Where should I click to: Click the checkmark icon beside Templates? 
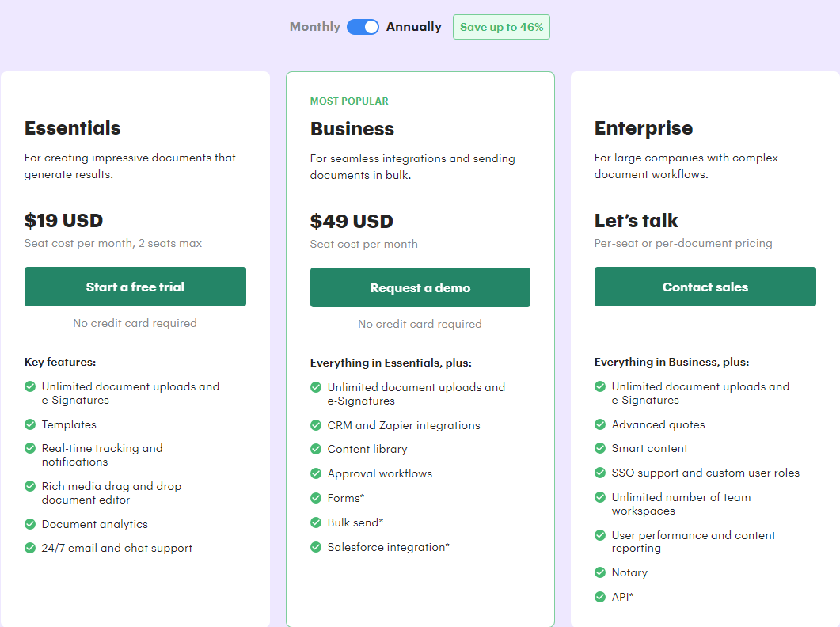[29, 425]
